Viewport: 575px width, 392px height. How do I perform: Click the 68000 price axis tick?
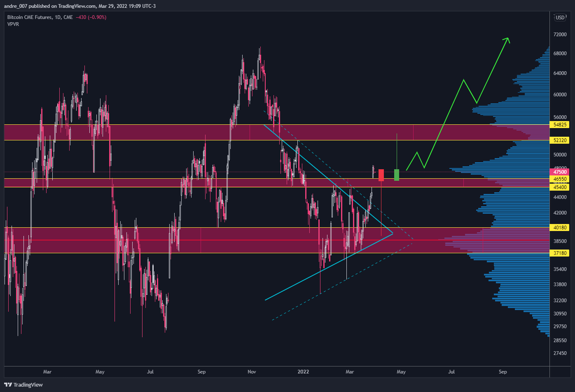tap(560, 54)
